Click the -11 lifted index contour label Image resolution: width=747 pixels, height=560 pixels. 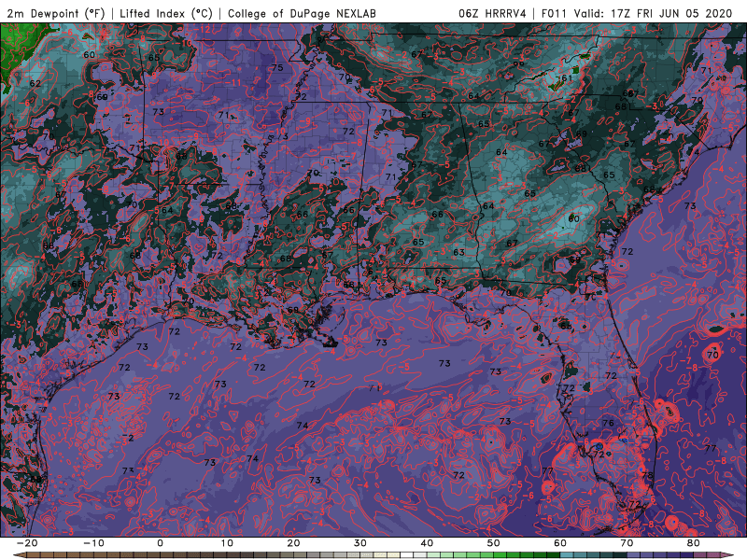tap(234, 83)
